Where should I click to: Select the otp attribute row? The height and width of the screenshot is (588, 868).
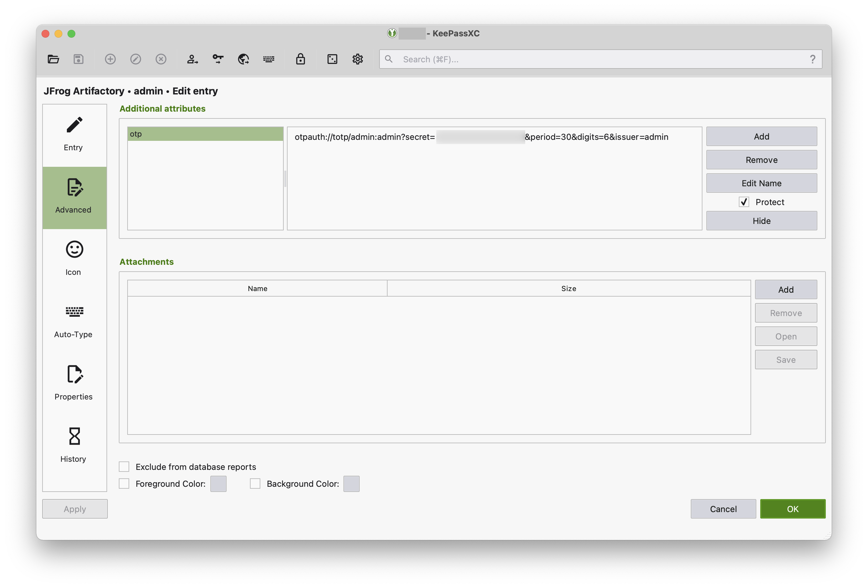point(205,134)
